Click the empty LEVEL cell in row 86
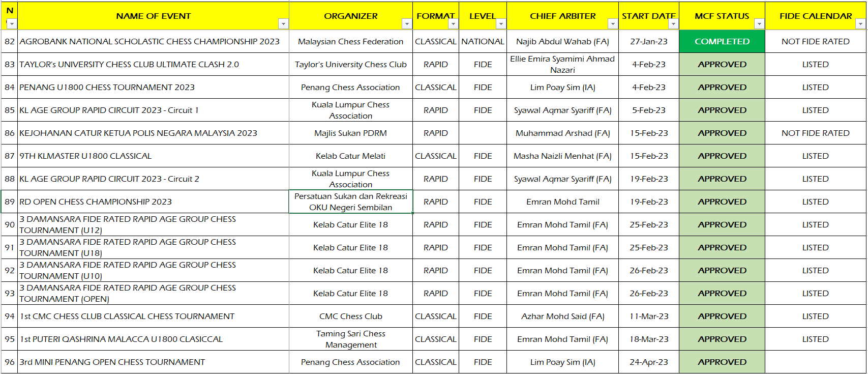The width and height of the screenshot is (868, 374). coord(483,133)
